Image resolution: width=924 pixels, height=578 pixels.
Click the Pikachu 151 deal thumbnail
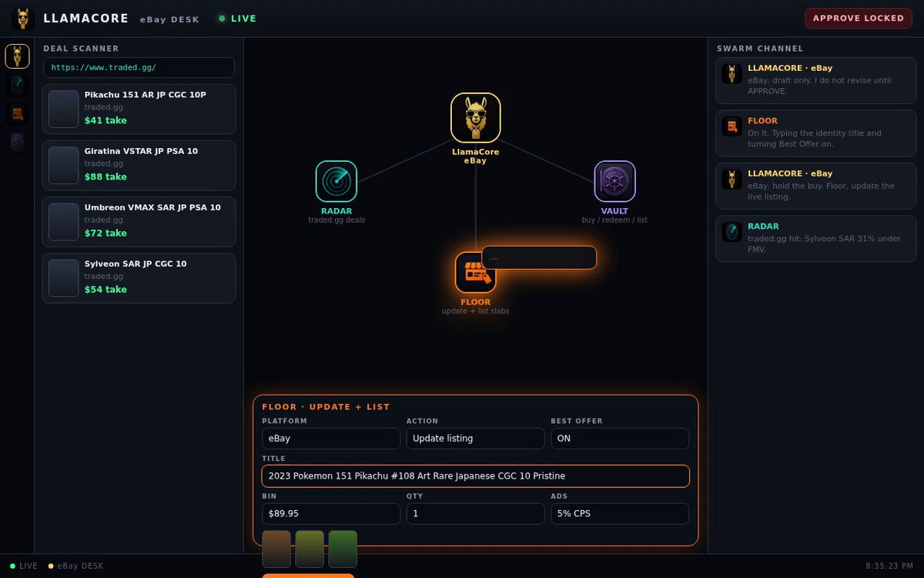[x=64, y=109]
